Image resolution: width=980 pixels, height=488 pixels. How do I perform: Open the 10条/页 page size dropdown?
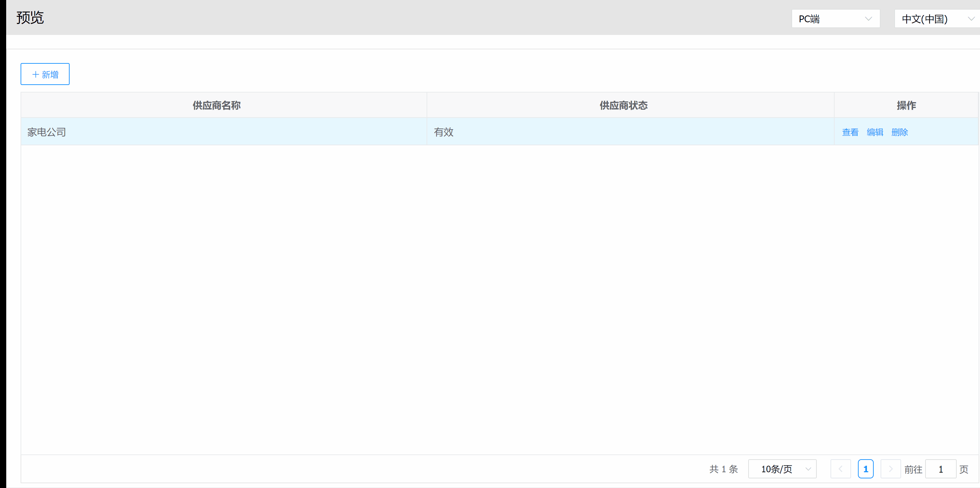(x=782, y=469)
